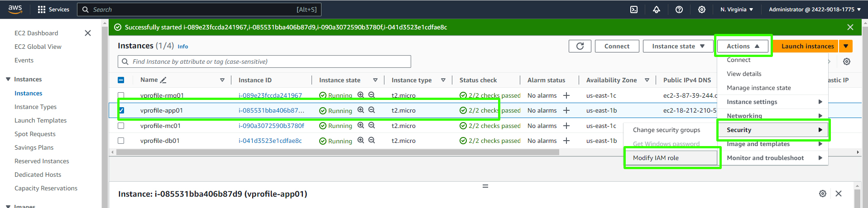Focus the top AWS Search box

coord(199,9)
